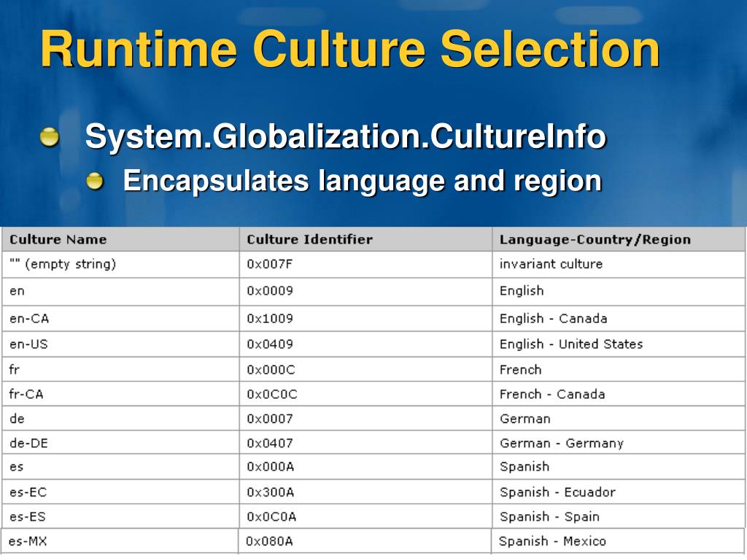Click the 0x1009 identifier cell
The height and width of the screenshot is (560, 747).
pos(366,319)
